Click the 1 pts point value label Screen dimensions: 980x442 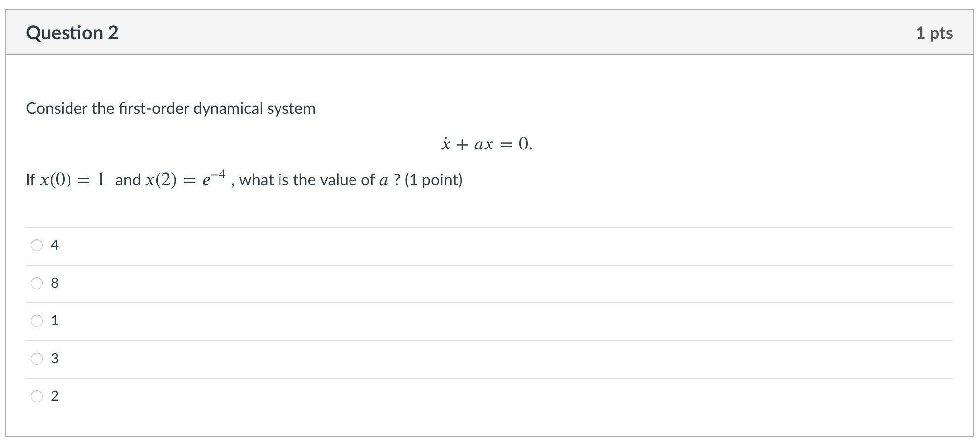[x=935, y=33]
